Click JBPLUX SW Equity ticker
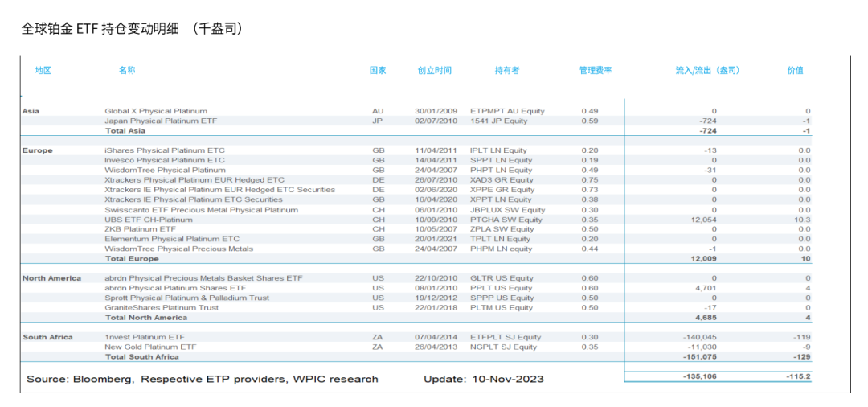 click(508, 210)
